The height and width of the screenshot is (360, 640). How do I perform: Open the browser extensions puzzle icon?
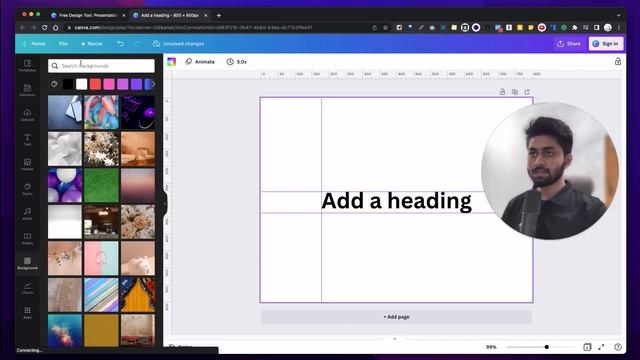(575, 27)
